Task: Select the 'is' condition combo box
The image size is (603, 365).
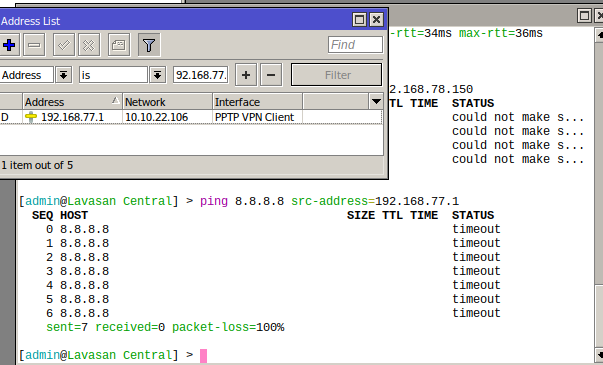Action: click(113, 75)
